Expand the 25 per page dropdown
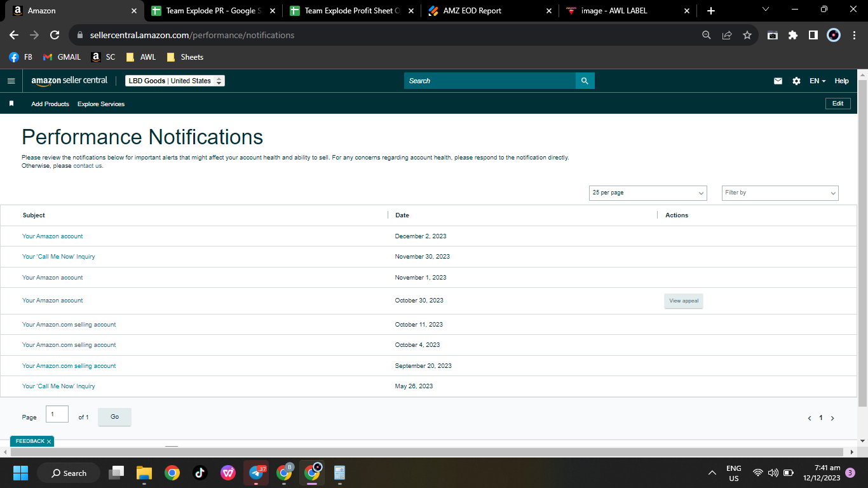This screenshot has width=868, height=488. tap(648, 193)
